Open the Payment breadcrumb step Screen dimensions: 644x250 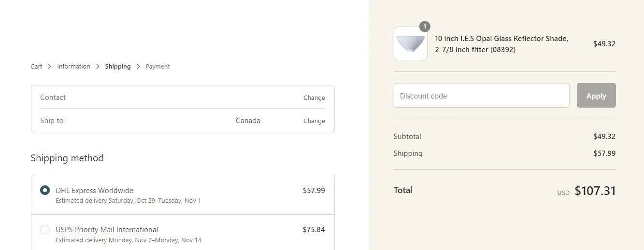(157, 67)
